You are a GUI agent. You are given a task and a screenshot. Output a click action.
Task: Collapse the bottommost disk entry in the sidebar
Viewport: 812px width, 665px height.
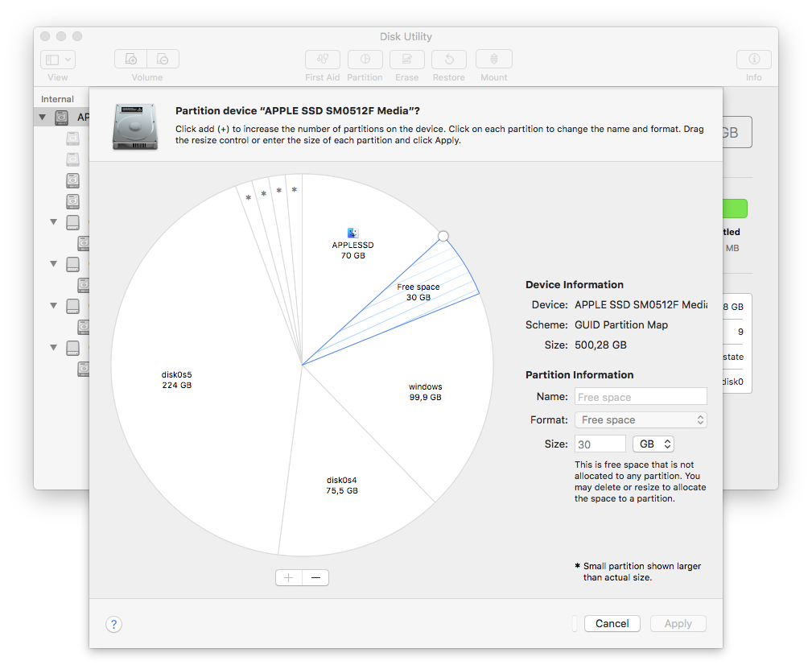53,348
